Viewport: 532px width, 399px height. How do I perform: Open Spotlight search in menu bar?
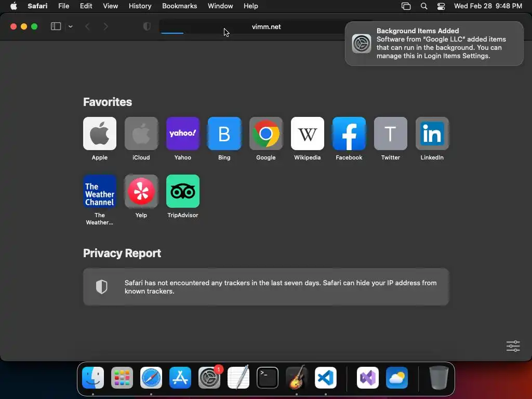[x=424, y=6]
